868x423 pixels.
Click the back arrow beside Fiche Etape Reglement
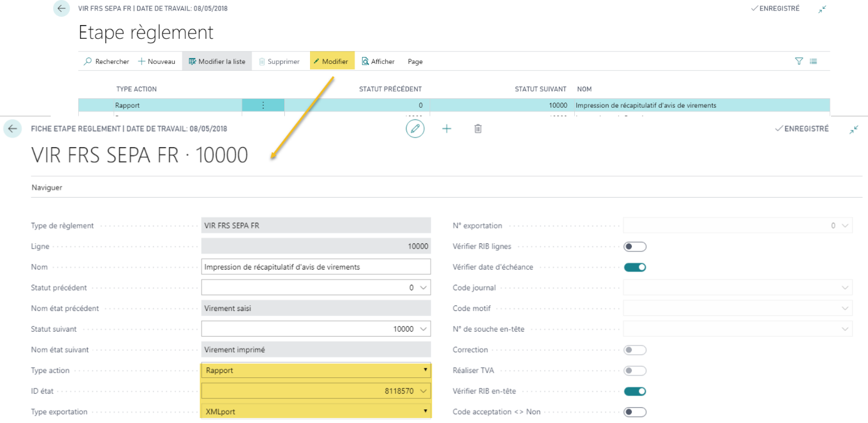[13, 129]
